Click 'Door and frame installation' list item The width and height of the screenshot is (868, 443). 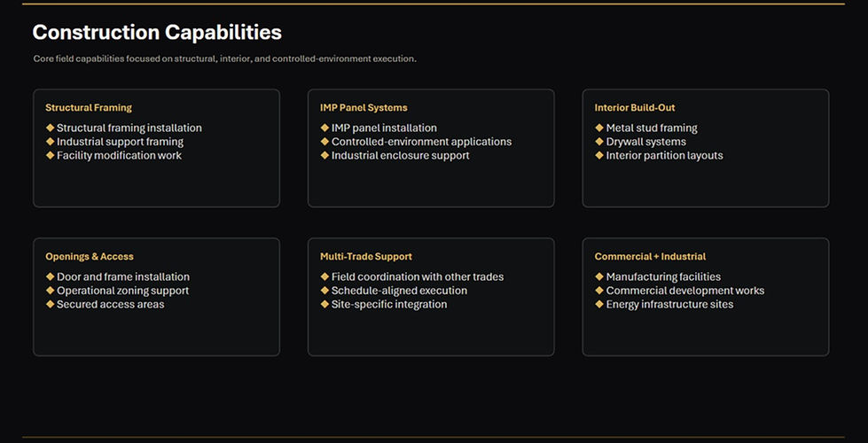tap(123, 276)
